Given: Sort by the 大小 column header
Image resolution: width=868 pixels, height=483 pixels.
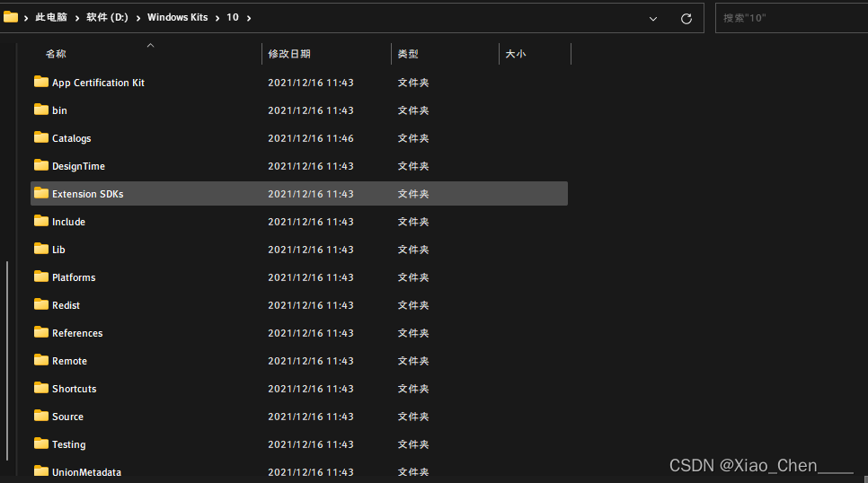Looking at the screenshot, I should point(516,54).
